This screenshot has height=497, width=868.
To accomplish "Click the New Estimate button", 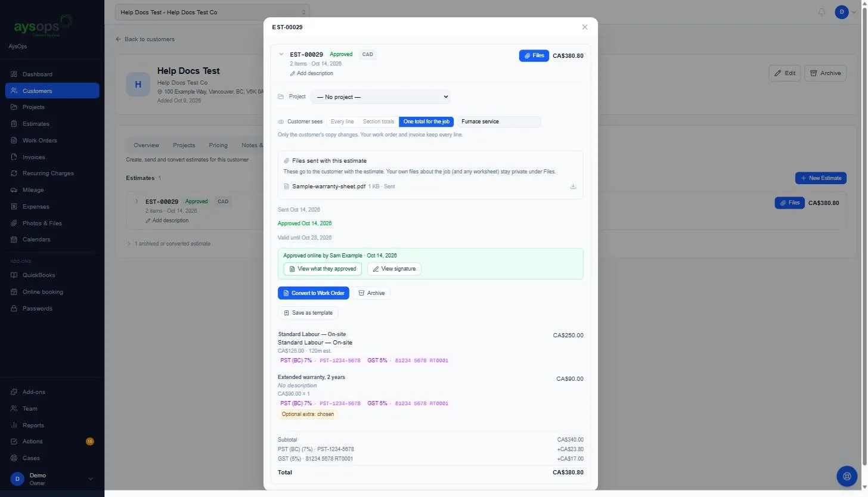I will point(821,178).
